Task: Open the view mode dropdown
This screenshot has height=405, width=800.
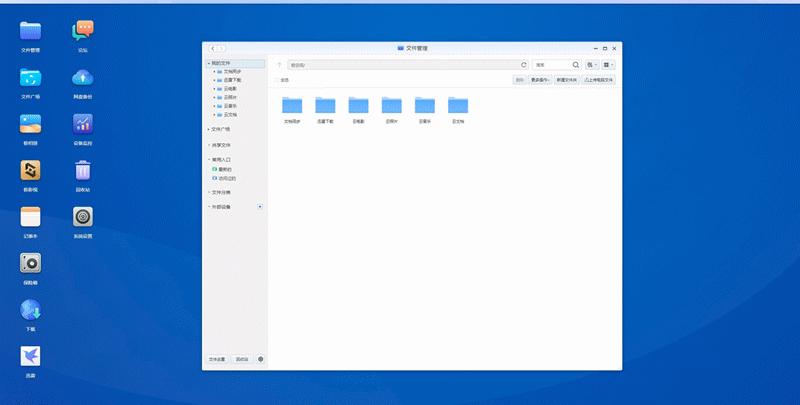Action: click(x=608, y=64)
